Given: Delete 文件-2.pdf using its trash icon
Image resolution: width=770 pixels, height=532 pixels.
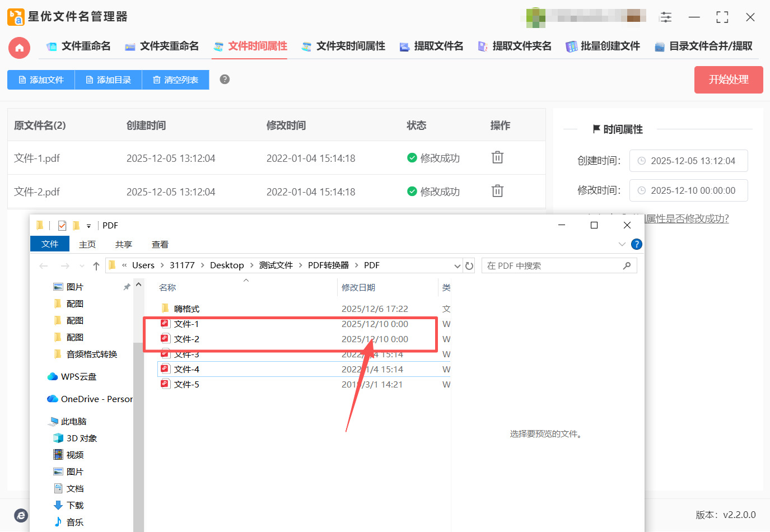Looking at the screenshot, I should (497, 190).
